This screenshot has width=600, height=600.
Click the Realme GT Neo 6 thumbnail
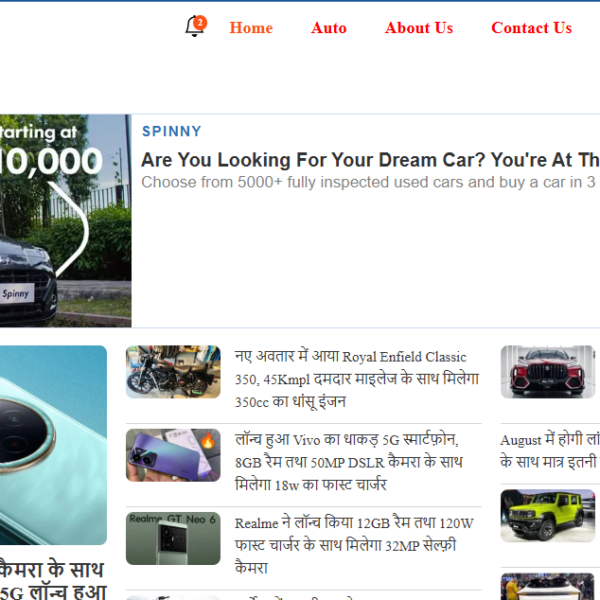173,538
